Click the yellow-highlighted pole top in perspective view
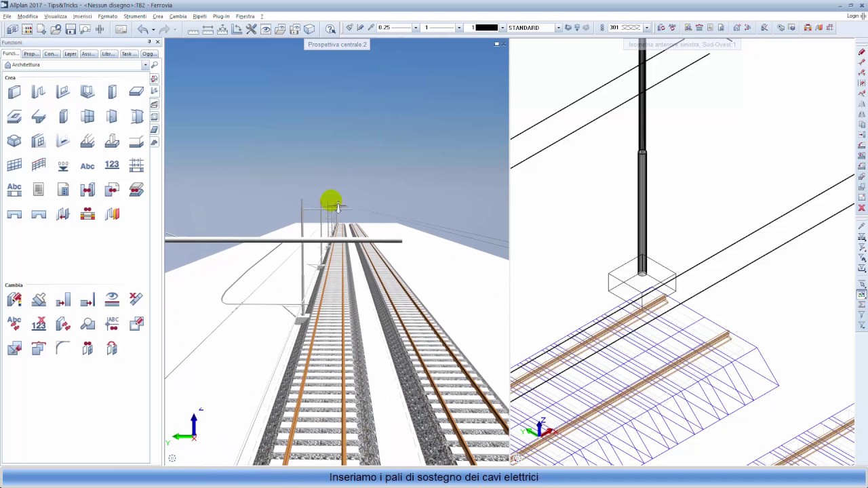Viewport: 868px width, 488px height. (331, 201)
